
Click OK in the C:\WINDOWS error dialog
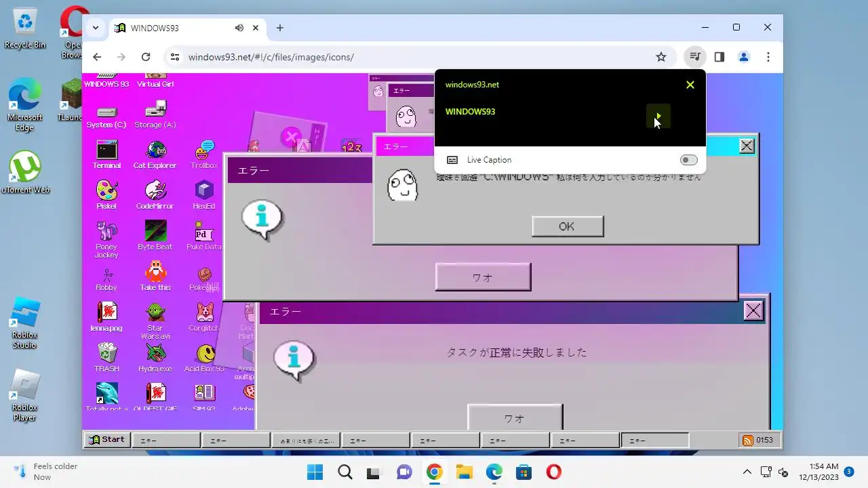pos(568,226)
